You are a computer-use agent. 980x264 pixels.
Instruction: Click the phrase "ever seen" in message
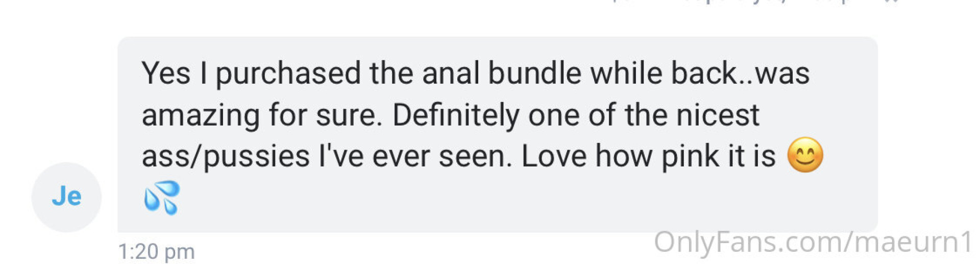(442, 156)
